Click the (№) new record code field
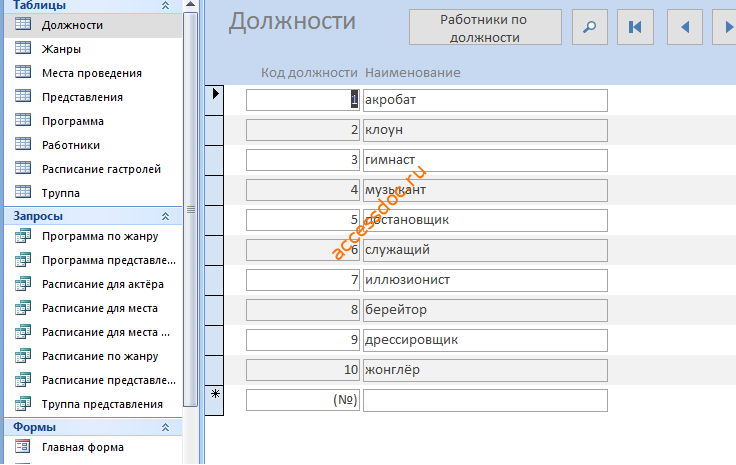The height and width of the screenshot is (465, 736). 303,401
